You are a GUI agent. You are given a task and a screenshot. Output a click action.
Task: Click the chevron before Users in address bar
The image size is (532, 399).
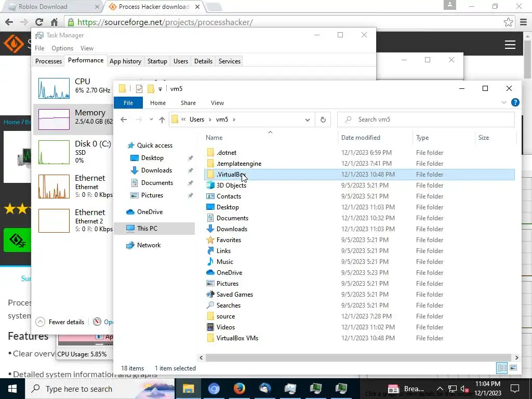pyautogui.click(x=183, y=119)
